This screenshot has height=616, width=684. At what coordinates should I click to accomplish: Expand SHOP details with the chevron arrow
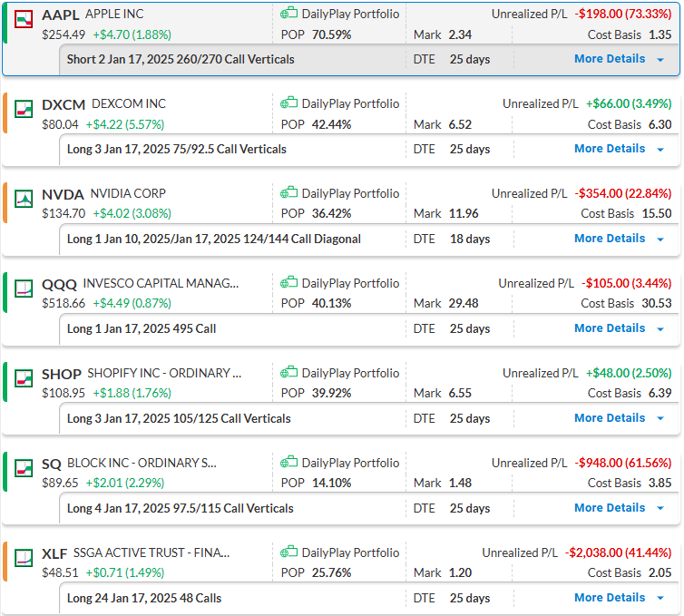click(x=660, y=419)
